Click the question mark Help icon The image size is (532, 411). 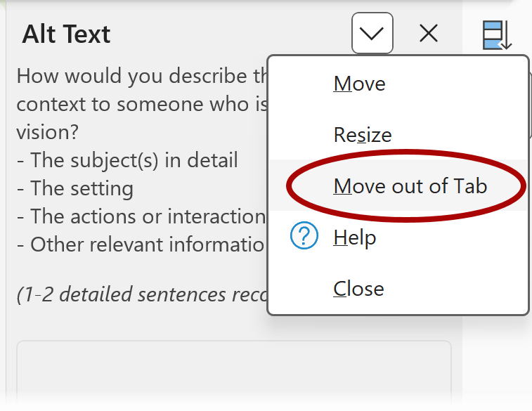304,237
